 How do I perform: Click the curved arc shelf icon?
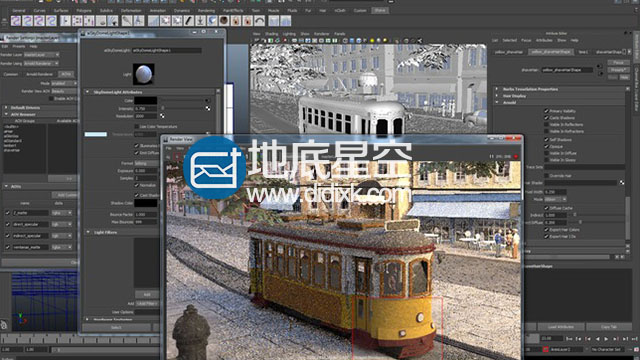(259, 20)
